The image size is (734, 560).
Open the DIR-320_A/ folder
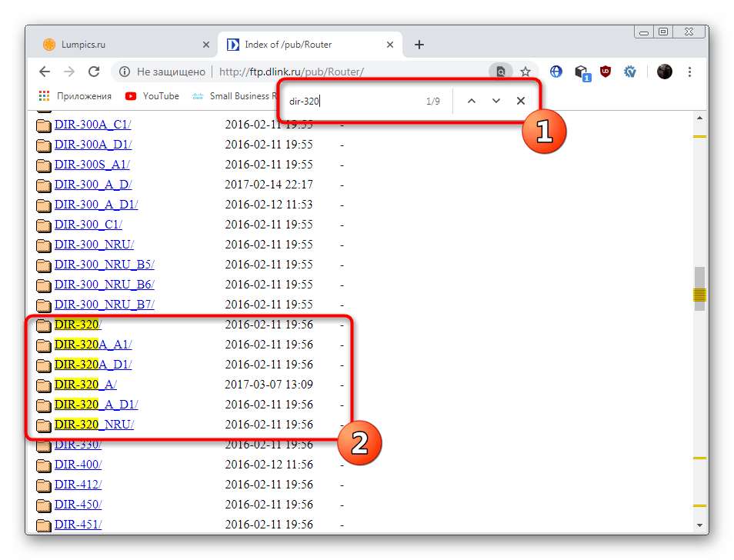pyautogui.click(x=85, y=385)
